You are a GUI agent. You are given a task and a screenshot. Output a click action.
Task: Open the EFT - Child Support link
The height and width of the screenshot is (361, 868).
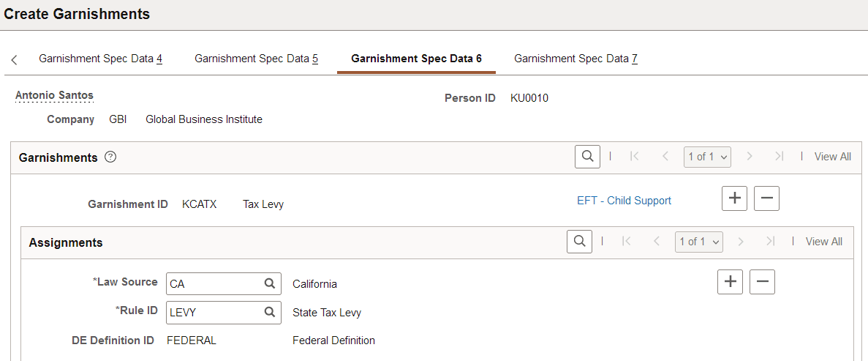(624, 201)
